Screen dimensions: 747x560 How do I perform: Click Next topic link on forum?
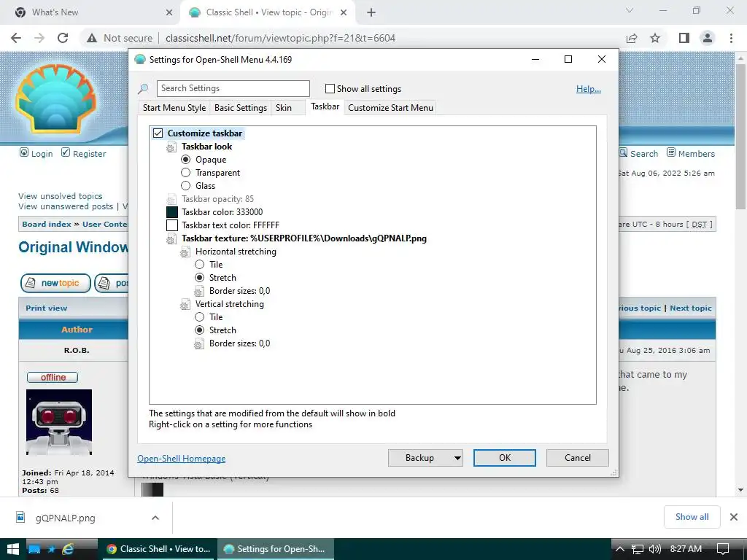[690, 308]
